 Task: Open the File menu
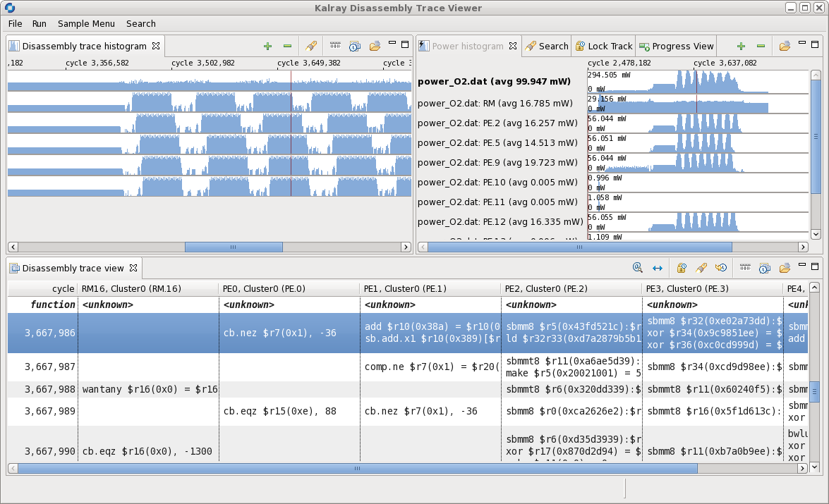(15, 23)
